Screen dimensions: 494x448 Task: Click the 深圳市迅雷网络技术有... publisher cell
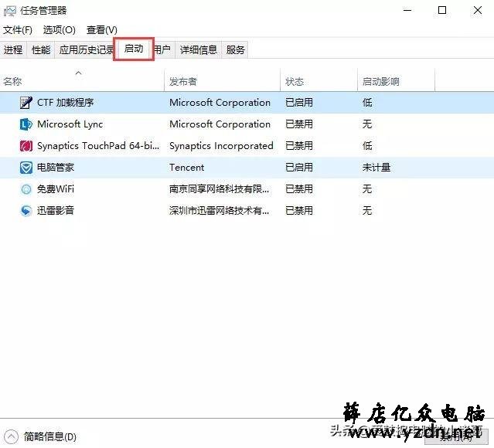coord(220,211)
